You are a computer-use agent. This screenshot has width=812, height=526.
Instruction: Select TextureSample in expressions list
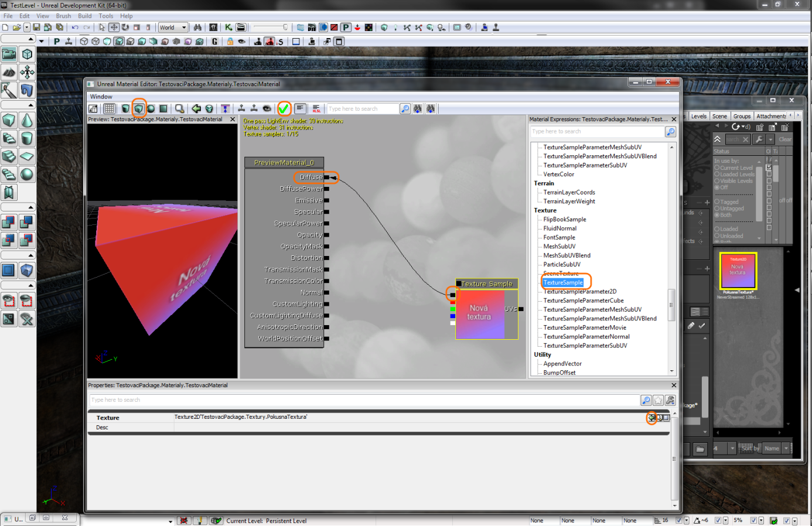coord(563,282)
